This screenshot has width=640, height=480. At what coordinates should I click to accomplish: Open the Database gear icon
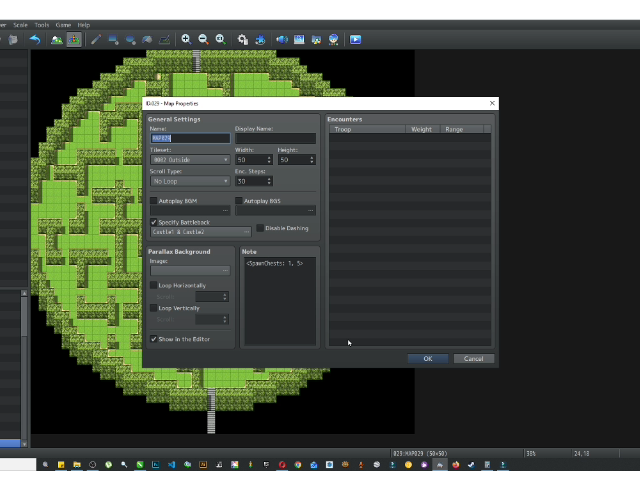243,40
